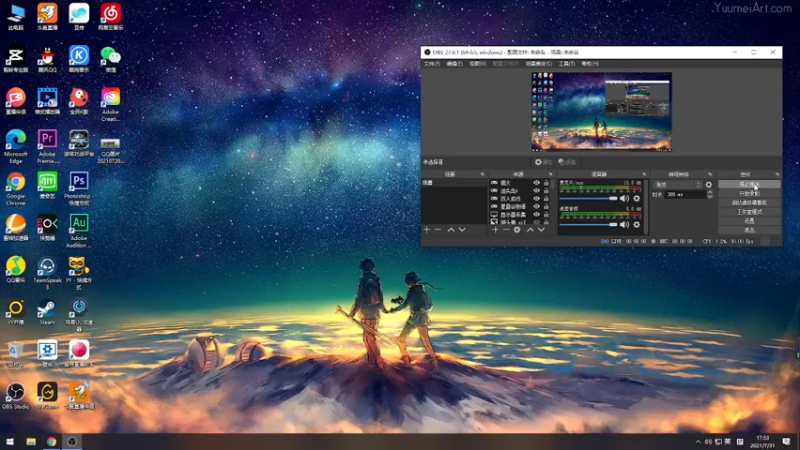Image resolution: width=800 pixels, height=450 pixels.
Task: Move the scene down in the Scenes panel
Action: [462, 230]
